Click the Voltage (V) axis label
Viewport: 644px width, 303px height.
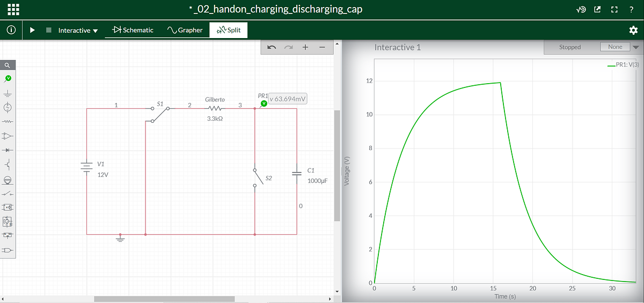[x=347, y=172]
